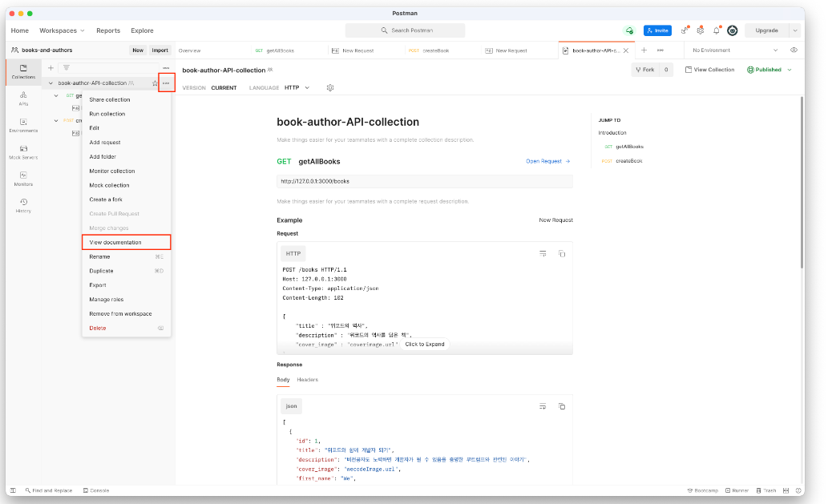
Task: Click View Collection button
Action: point(709,70)
